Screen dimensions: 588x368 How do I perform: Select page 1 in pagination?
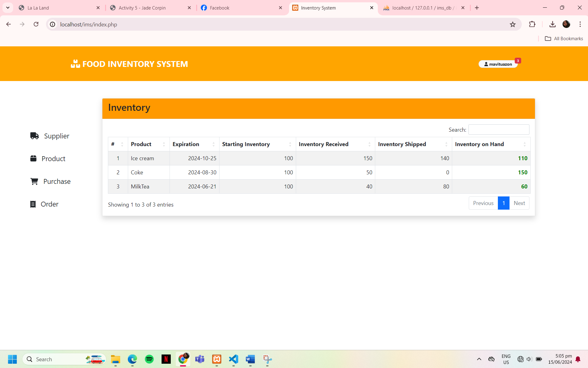tap(503, 203)
